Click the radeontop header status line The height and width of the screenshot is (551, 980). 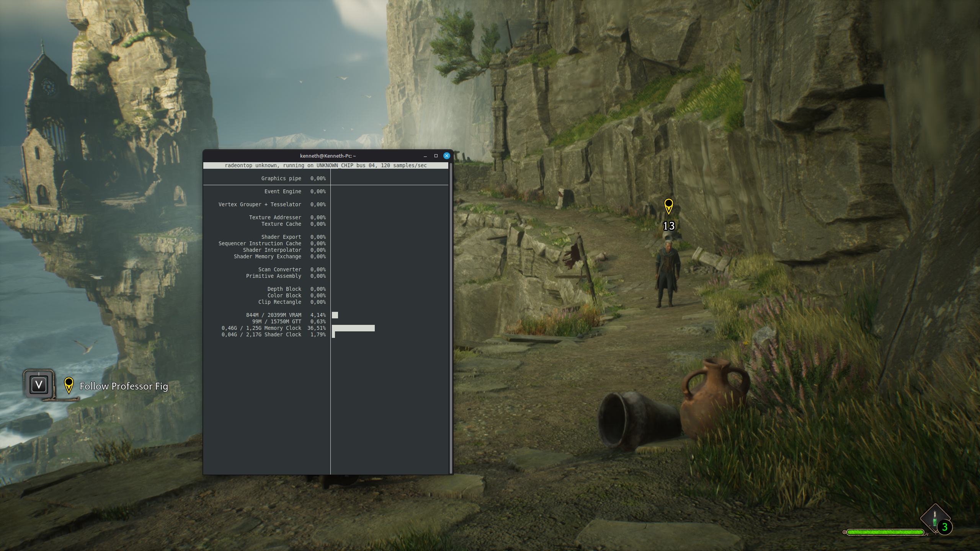coord(325,165)
